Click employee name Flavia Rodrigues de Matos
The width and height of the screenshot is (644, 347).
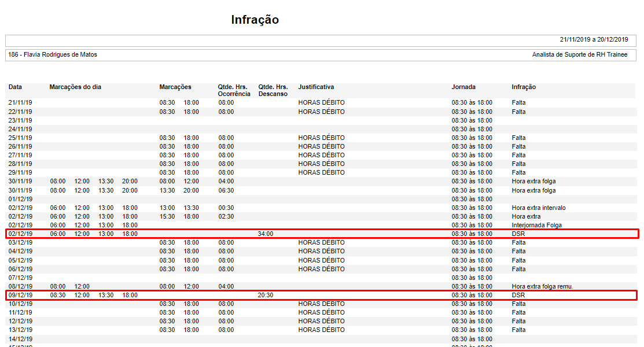(53, 54)
